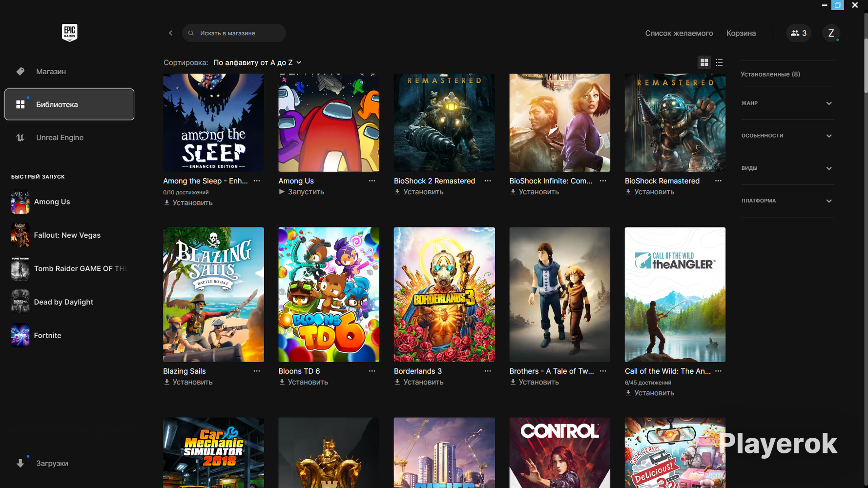Install BioShock Infinite with Установить

coord(534,192)
